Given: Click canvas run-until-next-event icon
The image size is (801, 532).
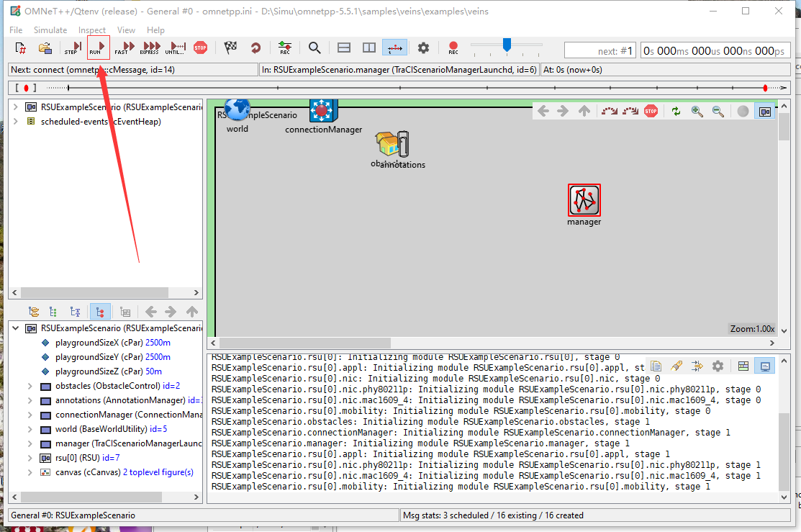Looking at the screenshot, I should click(610, 111).
